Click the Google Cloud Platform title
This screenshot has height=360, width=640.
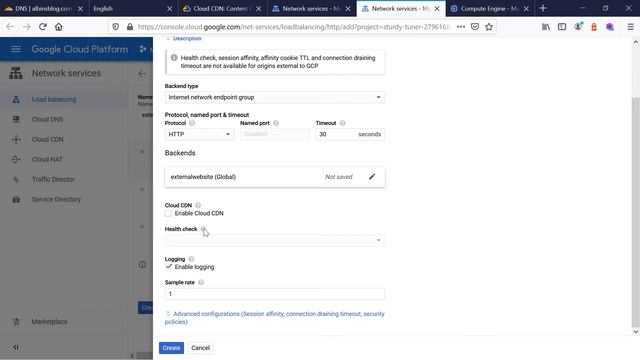pyautogui.click(x=80, y=49)
